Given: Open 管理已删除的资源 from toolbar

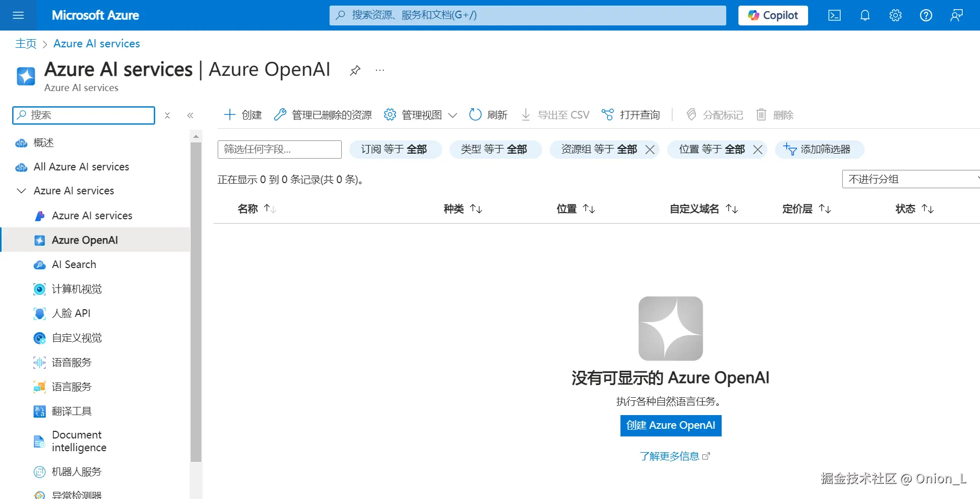Looking at the screenshot, I should coord(323,115).
